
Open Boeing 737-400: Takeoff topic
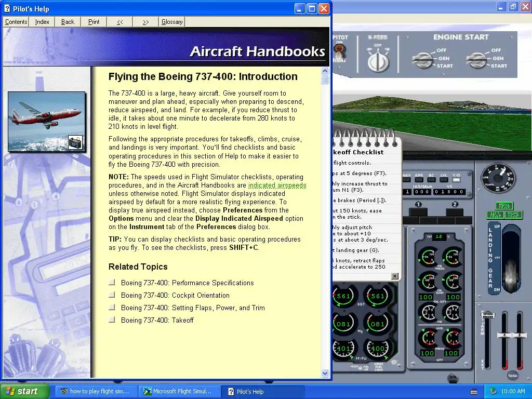point(157,320)
